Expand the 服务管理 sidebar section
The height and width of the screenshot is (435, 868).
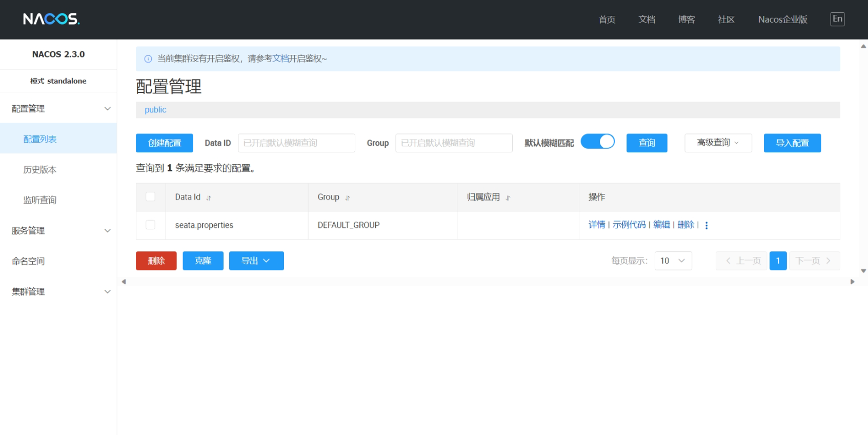(58, 230)
